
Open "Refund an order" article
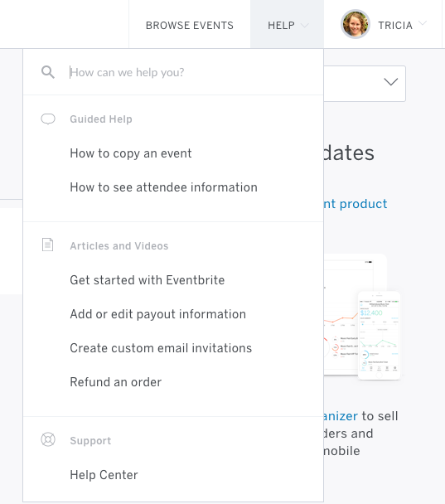(x=116, y=382)
